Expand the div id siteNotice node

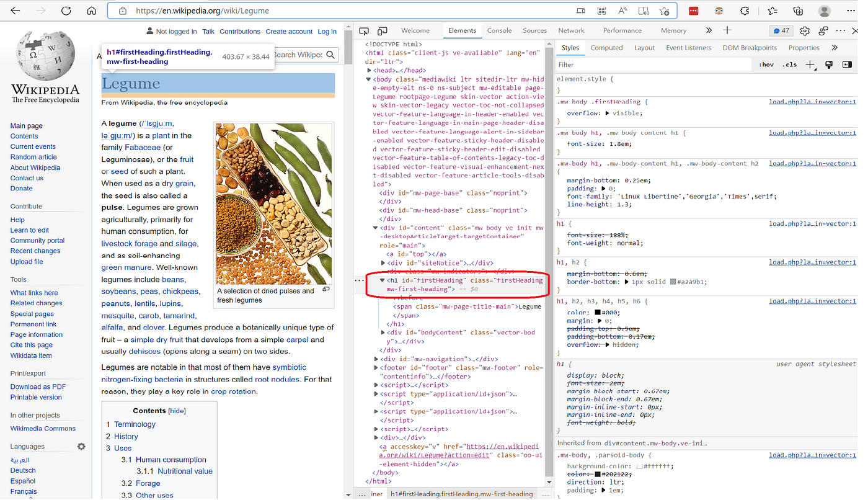(383, 263)
